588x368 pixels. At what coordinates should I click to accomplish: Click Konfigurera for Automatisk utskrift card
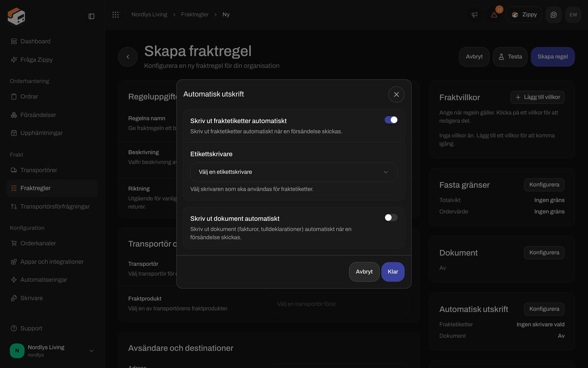click(x=544, y=309)
